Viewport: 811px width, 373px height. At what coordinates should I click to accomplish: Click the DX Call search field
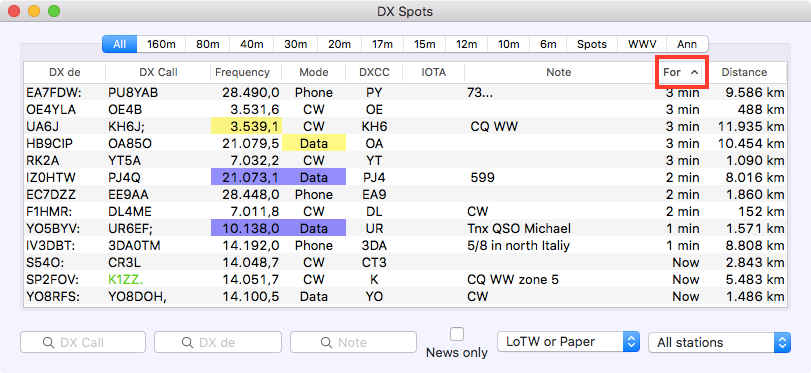83,342
